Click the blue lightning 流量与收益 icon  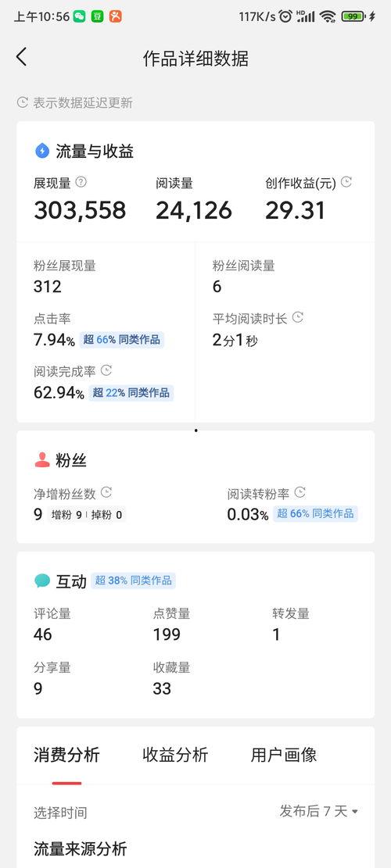42,151
